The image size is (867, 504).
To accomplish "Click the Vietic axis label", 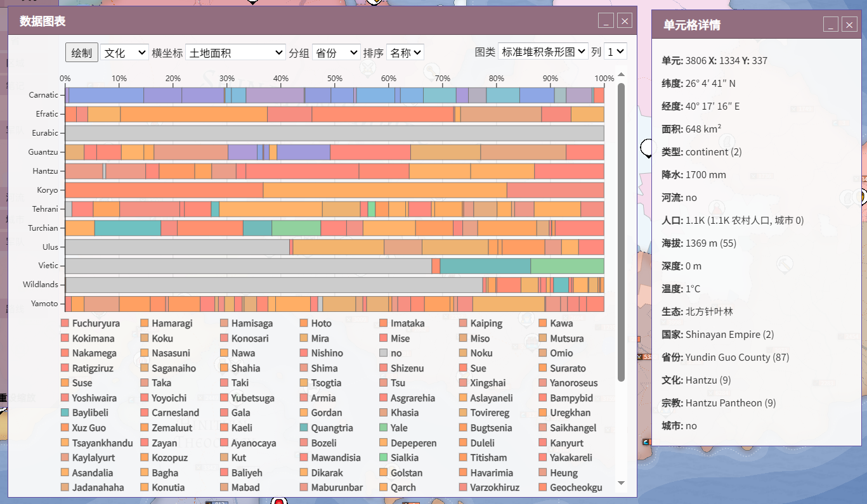I will point(48,266).
